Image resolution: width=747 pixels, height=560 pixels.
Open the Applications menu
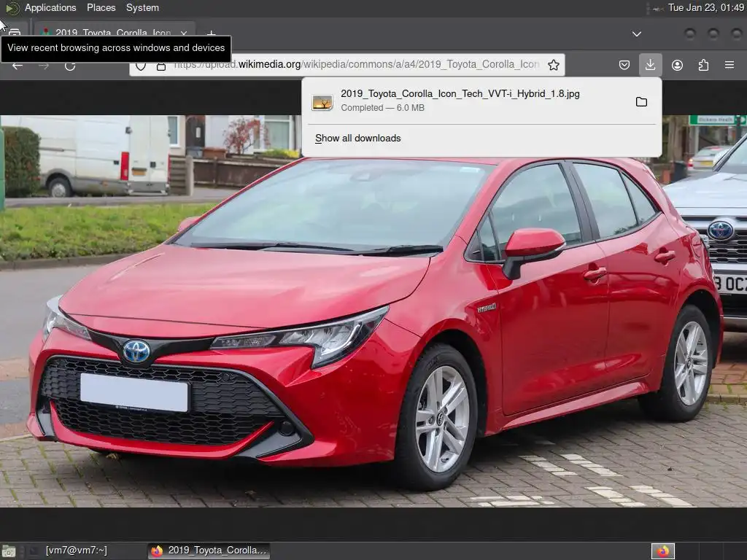coord(50,7)
